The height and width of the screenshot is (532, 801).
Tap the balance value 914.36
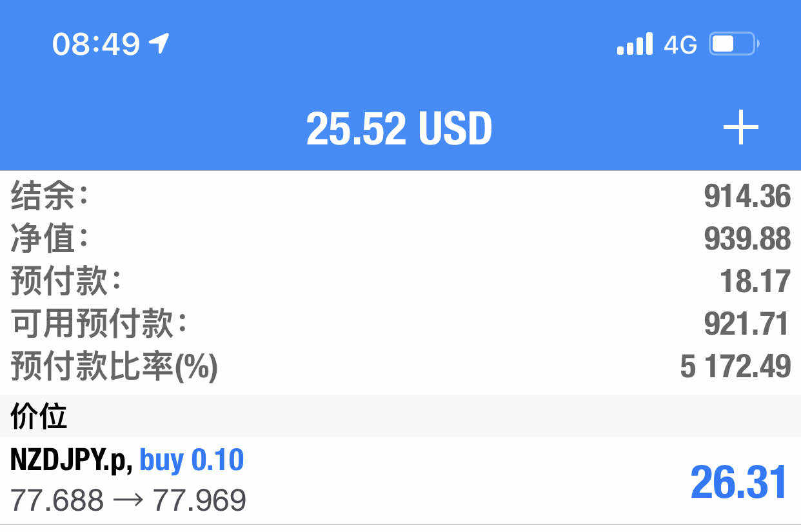pos(747,197)
